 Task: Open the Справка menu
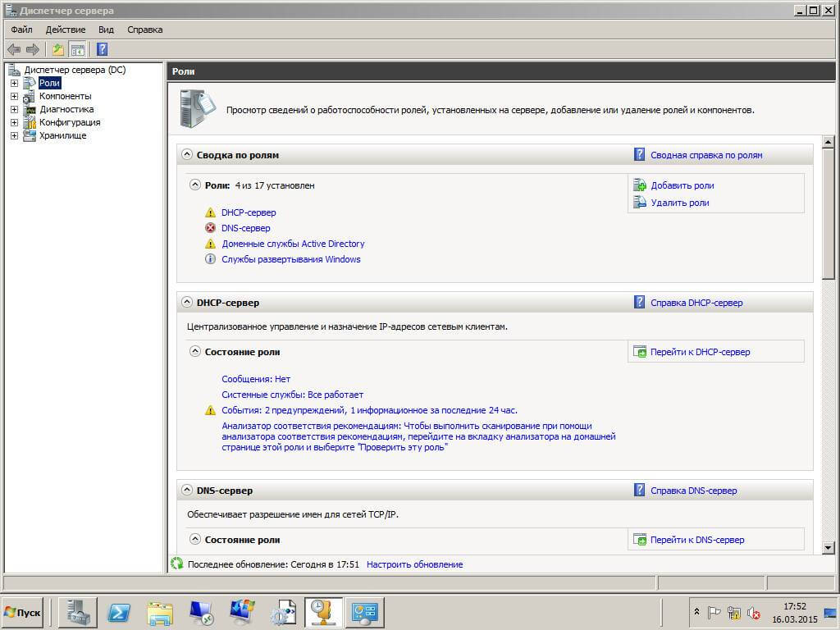[x=145, y=30]
